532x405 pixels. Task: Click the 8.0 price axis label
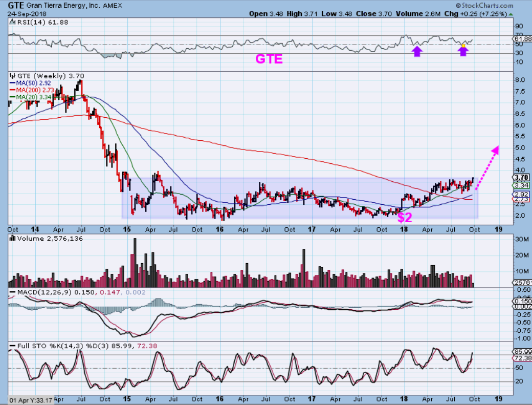point(520,80)
